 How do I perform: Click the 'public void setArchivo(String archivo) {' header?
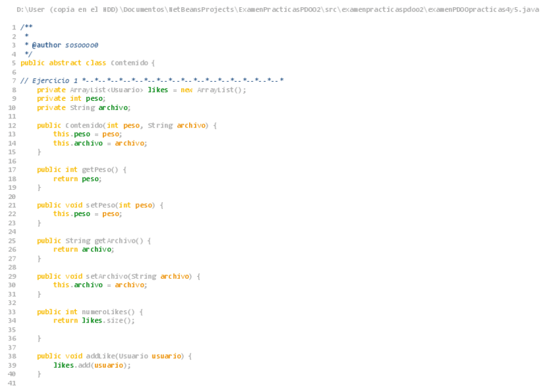pos(118,276)
